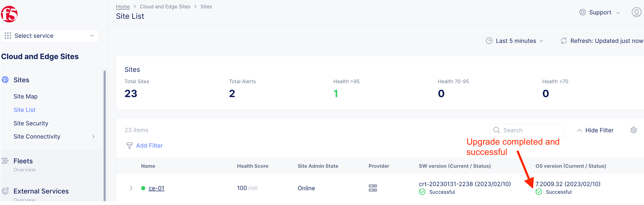Click the Home breadcrumb link

coord(123,7)
